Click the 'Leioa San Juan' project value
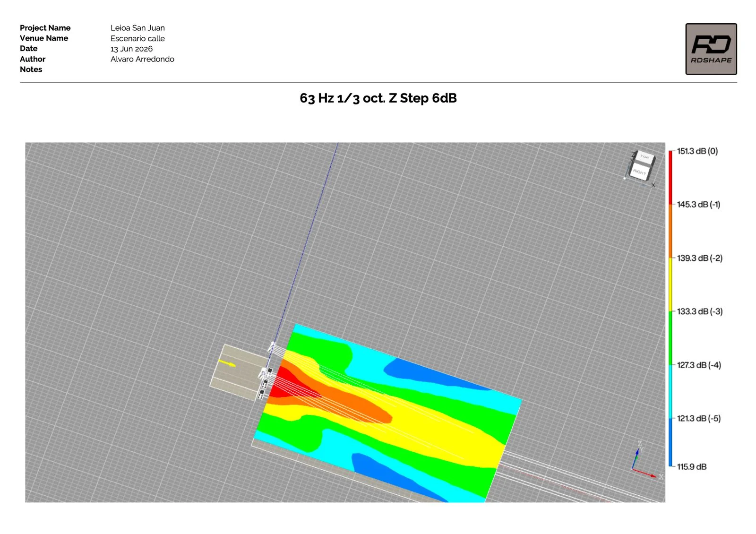This screenshot has width=756, height=534. pyautogui.click(x=137, y=28)
